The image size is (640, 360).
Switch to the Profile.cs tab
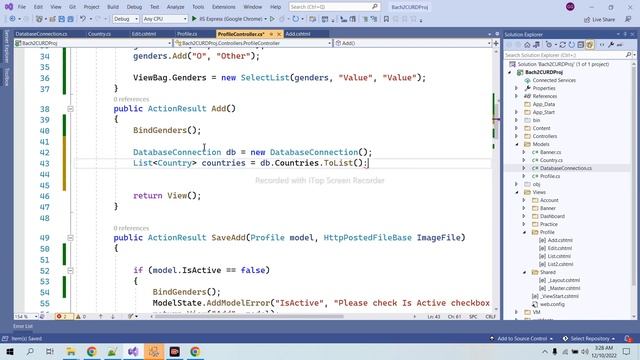[187, 34]
